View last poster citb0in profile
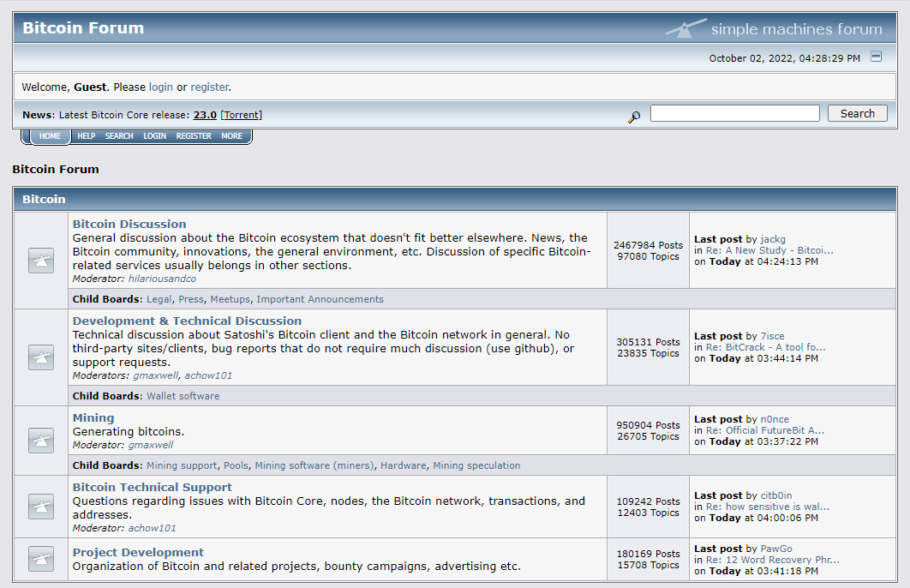Screen dimensions: 910x588 [x=776, y=496]
